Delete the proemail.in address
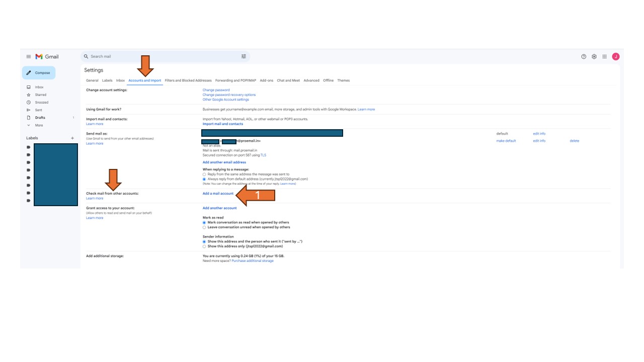This screenshot has height=362, width=644. coord(575,141)
